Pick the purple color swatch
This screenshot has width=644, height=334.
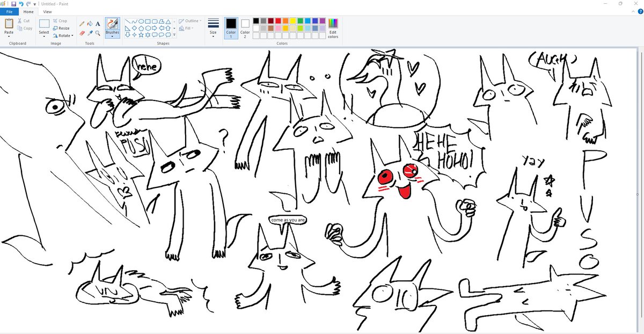[323, 21]
